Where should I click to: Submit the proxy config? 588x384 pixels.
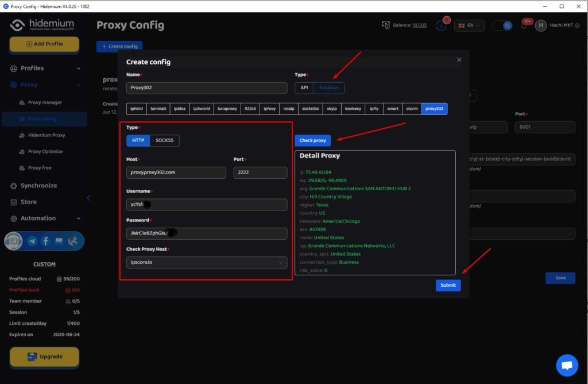click(x=448, y=285)
